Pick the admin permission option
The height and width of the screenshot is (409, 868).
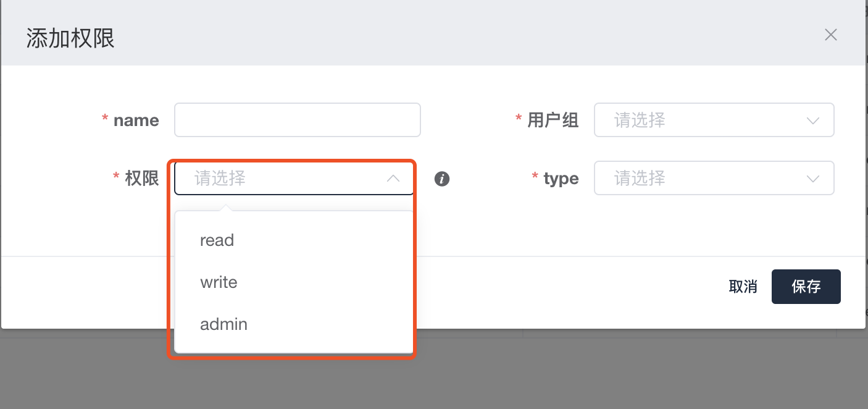[x=223, y=324]
